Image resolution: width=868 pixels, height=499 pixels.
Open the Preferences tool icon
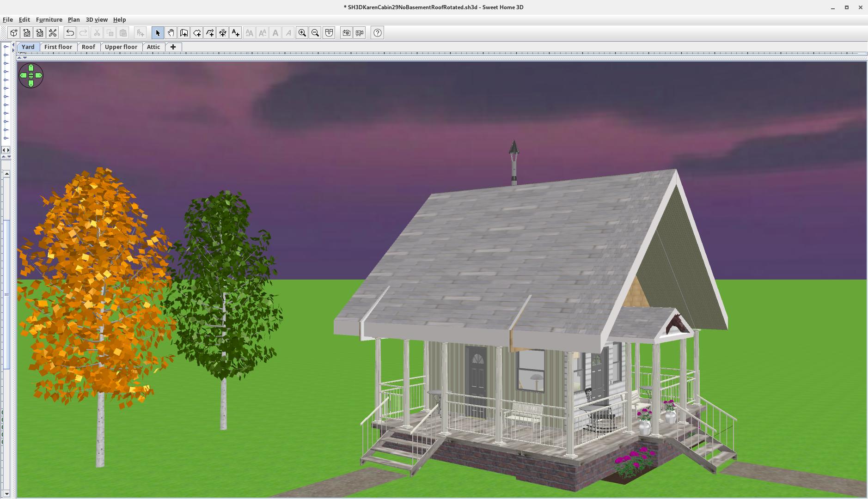coord(53,33)
